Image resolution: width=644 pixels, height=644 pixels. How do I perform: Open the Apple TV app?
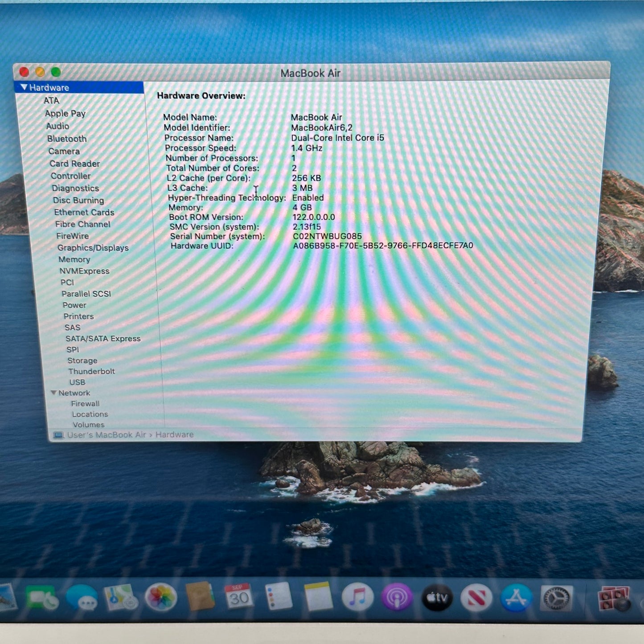coord(437,597)
